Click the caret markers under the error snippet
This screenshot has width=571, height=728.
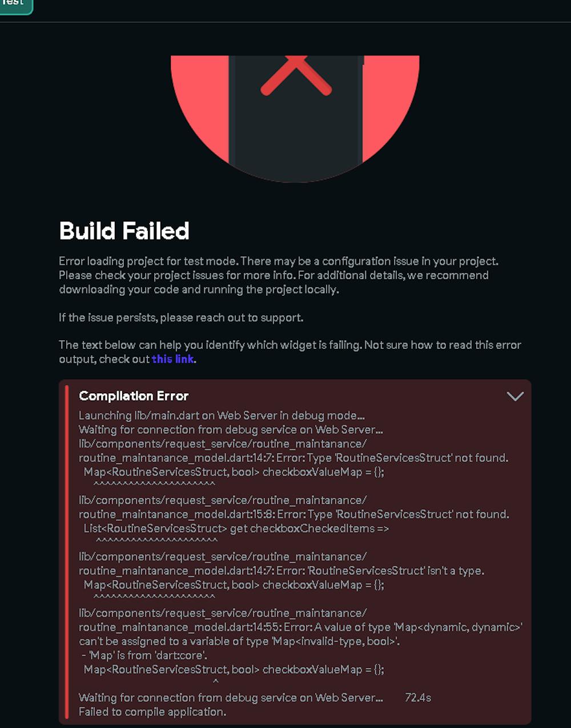154,482
